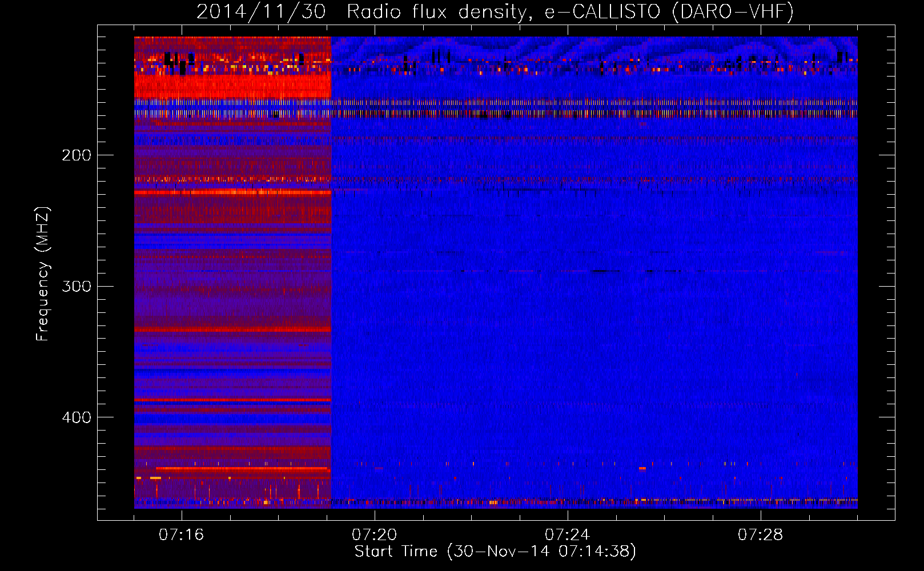This screenshot has width=924, height=571.
Task: Click the '400' frequency tick label
Action: [x=77, y=417]
